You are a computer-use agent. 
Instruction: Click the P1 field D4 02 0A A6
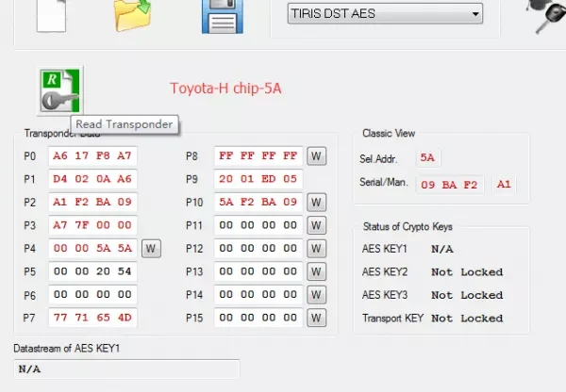point(92,179)
